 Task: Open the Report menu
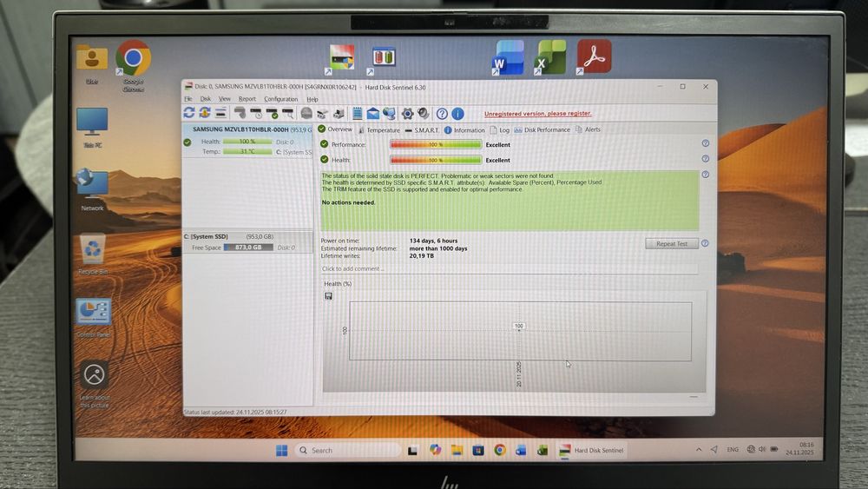[x=247, y=99]
